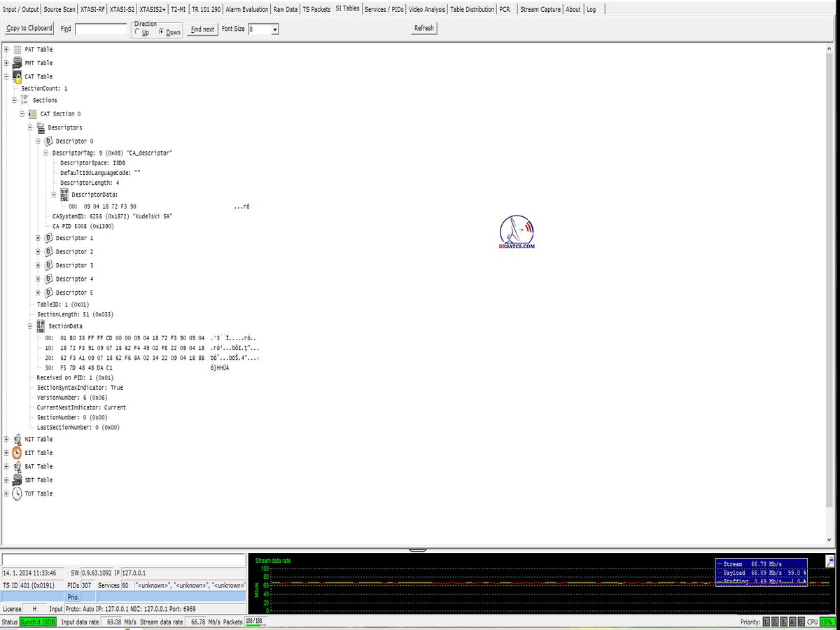The image size is (840, 630).
Task: Click the SDT Table icon
Action: tap(17, 480)
